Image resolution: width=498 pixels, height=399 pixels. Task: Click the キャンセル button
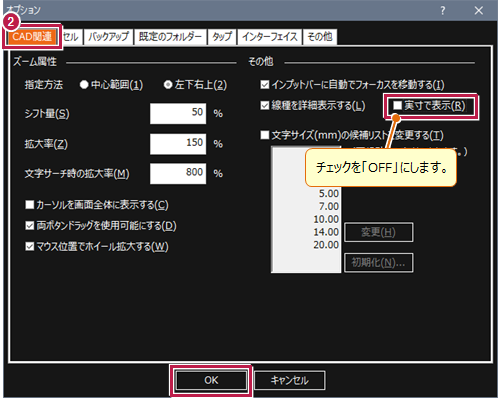click(289, 380)
